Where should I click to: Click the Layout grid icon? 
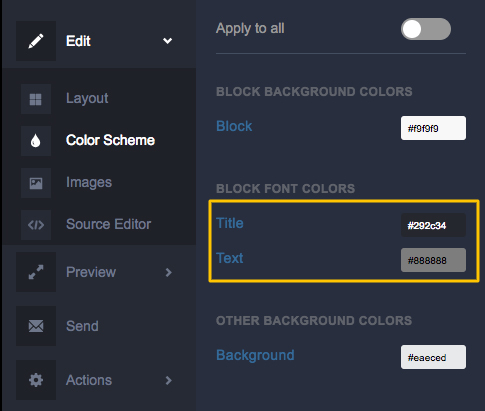point(36,99)
